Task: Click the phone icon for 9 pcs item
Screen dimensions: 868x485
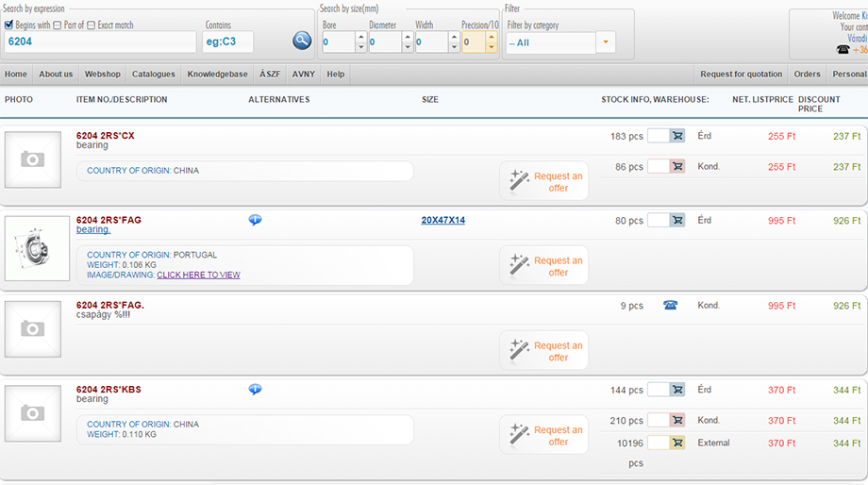Action: 670,305
